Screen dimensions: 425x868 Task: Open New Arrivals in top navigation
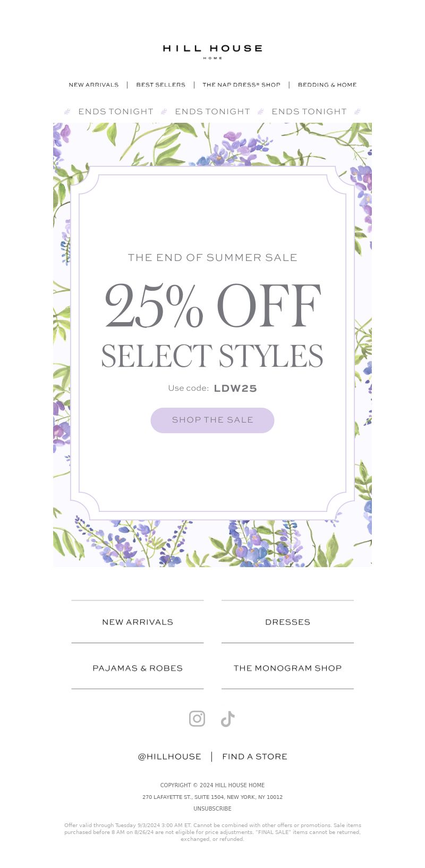point(93,85)
